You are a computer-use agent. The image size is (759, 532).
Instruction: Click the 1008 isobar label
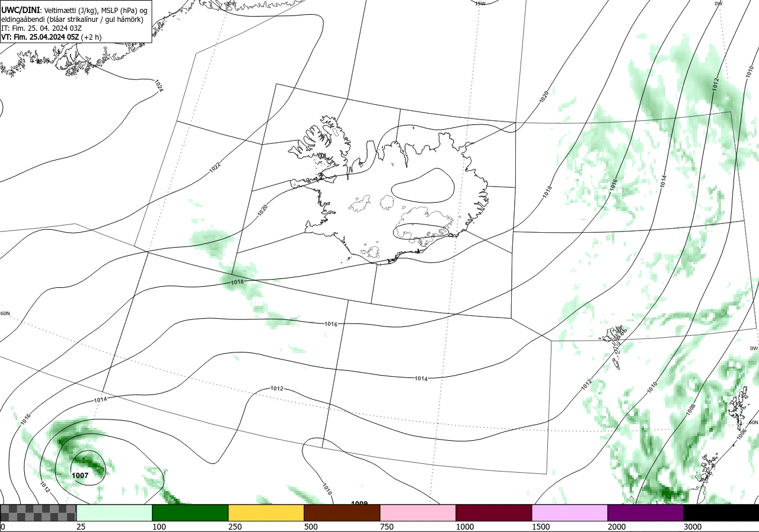tap(691, 409)
